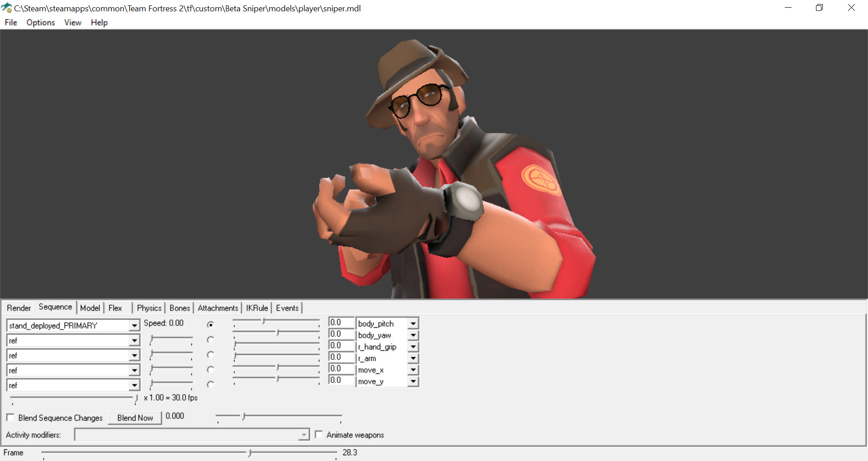Switch to the IKRule tab
The image size is (868, 461).
click(256, 308)
